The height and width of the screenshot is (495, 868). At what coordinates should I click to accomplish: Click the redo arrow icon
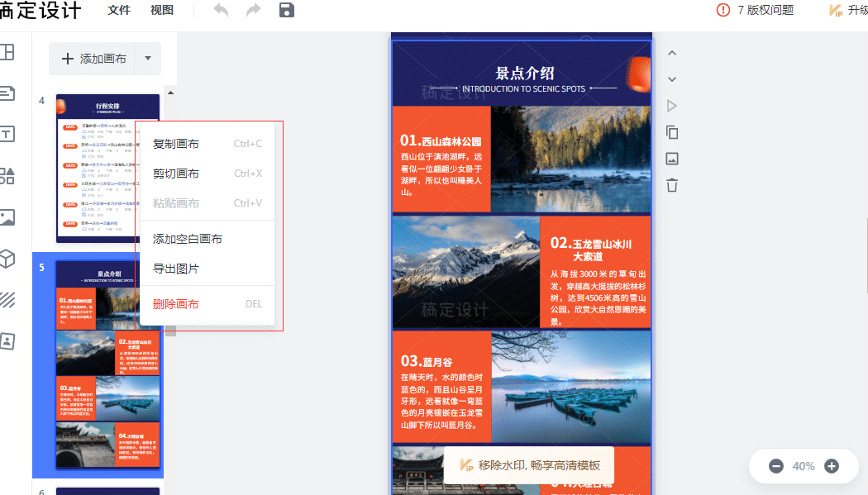(x=253, y=10)
